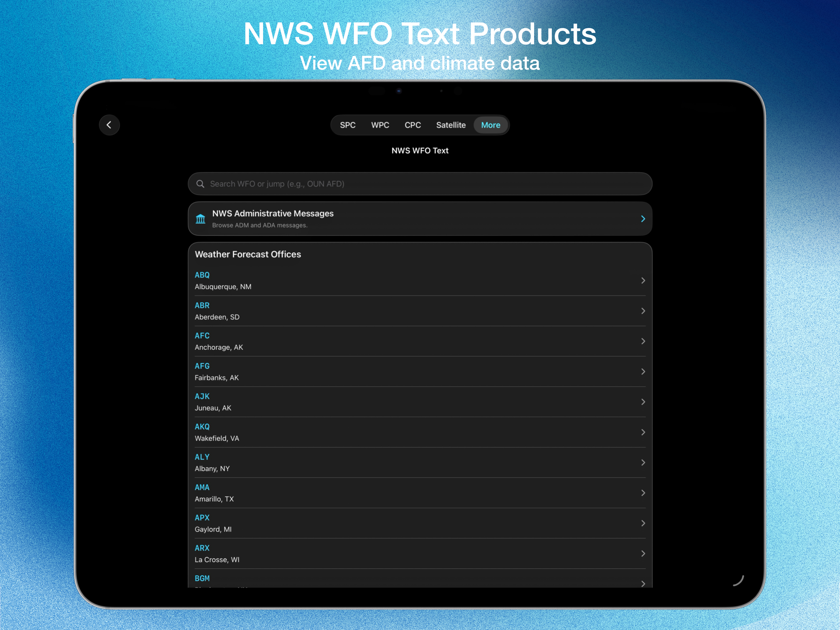Click the Gaylord, MI label
This screenshot has width=840, height=630.
[213, 529]
